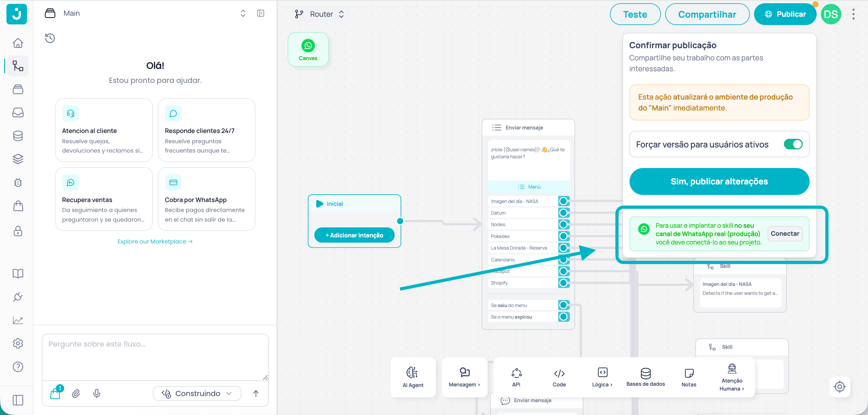Open the padlock sidebar icon
The height and width of the screenshot is (415, 868).
click(x=18, y=231)
